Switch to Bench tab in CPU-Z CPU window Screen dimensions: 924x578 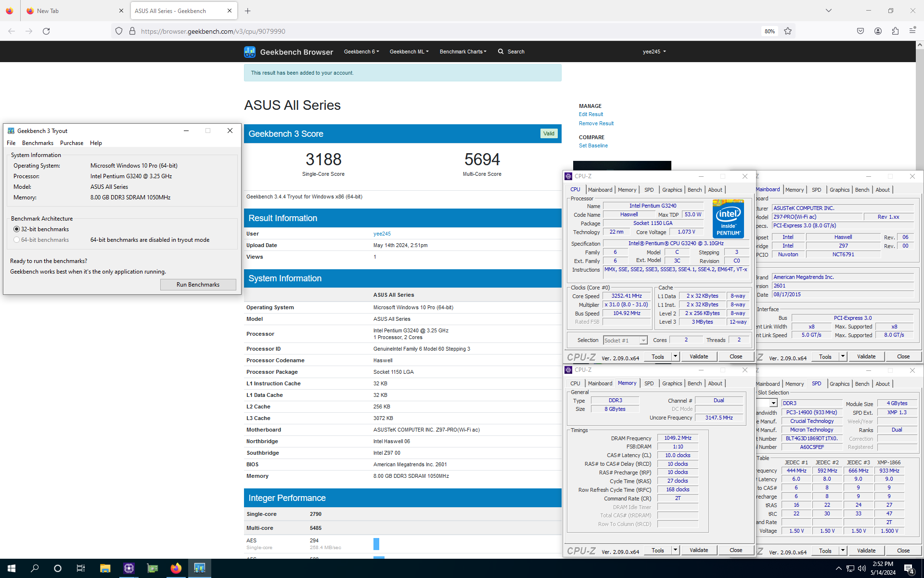pos(694,190)
